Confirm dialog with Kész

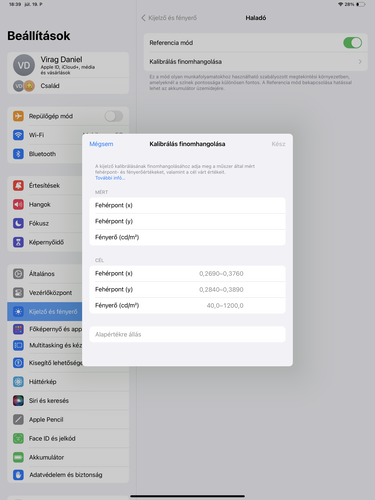pos(278,144)
